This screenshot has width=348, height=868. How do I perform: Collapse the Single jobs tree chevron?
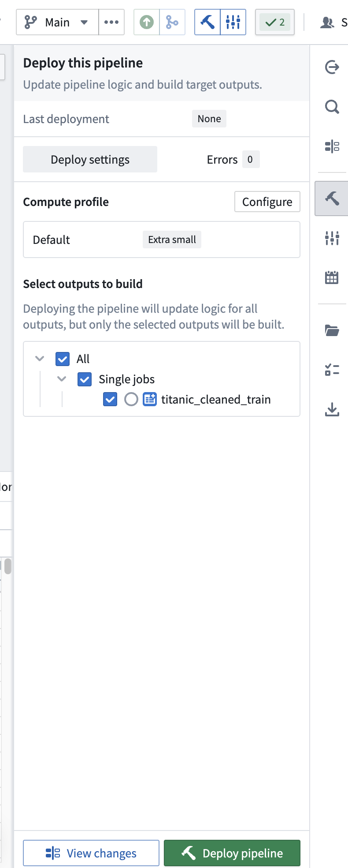62,379
